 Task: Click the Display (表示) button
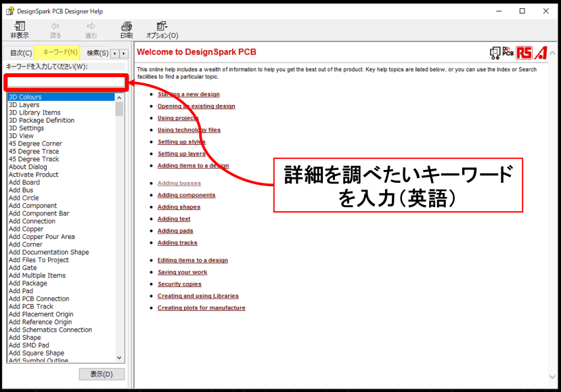click(102, 374)
